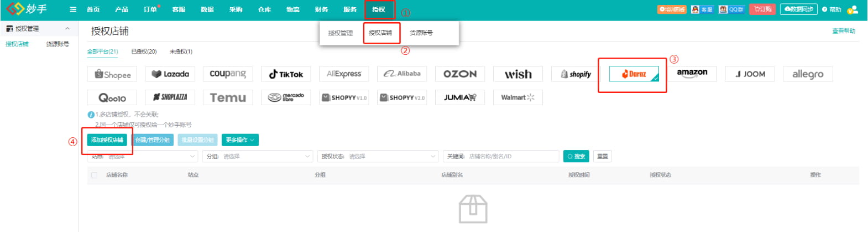Open the 物流 menu
The image size is (868, 232).
(x=293, y=9)
